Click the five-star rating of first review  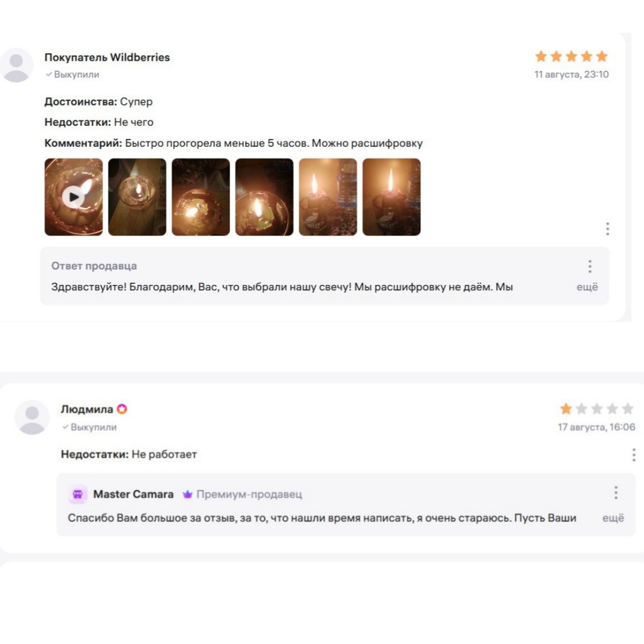coord(571,56)
